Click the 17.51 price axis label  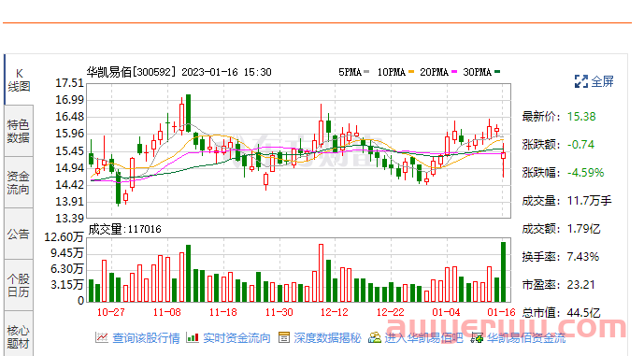[x=69, y=83]
